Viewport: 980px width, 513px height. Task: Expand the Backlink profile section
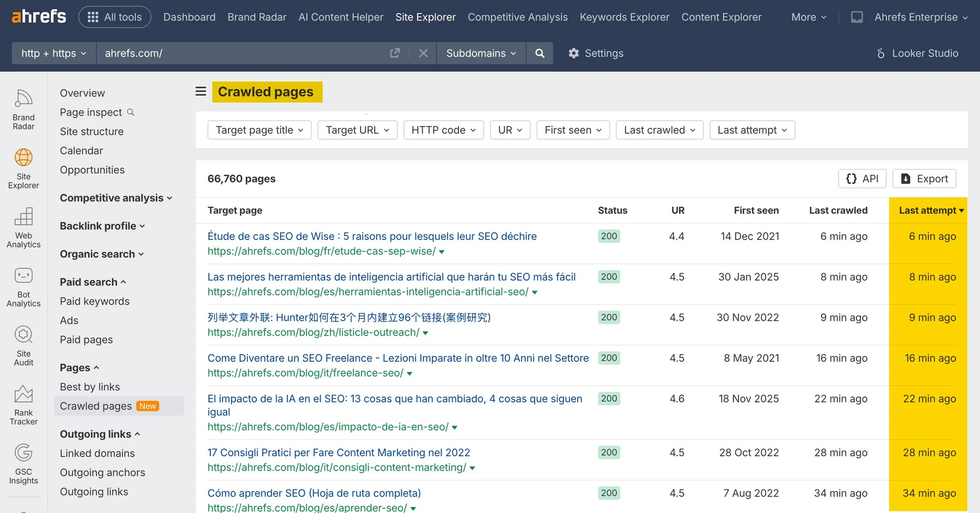tap(102, 226)
